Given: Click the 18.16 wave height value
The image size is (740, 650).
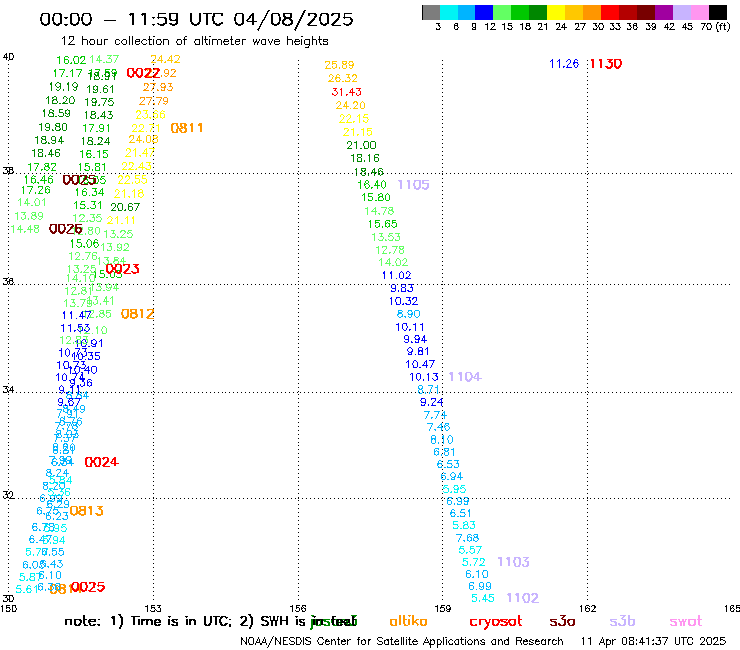Looking at the screenshot, I should coord(365,158).
